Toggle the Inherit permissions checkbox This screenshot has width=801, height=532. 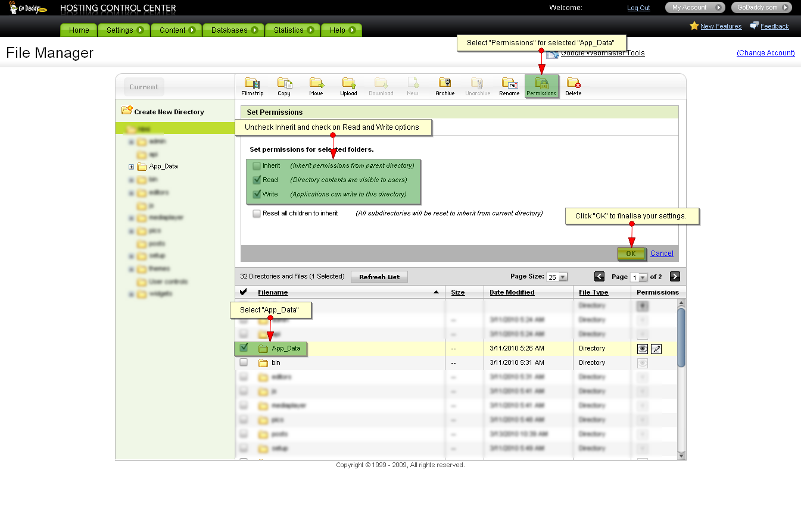257,166
